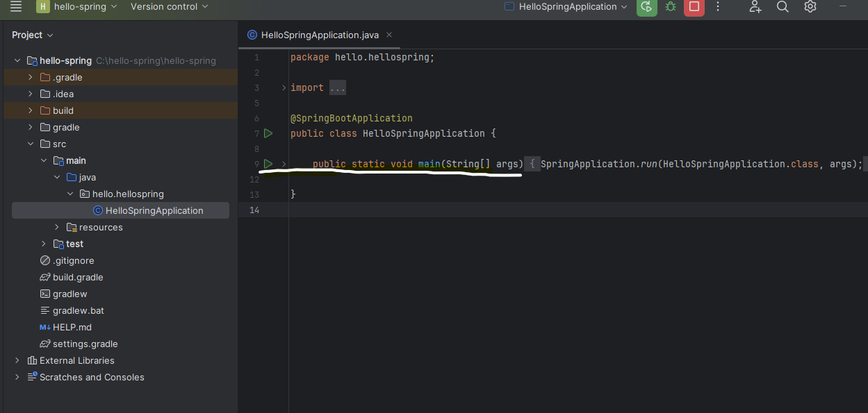Collapse the main folder

pos(43,160)
